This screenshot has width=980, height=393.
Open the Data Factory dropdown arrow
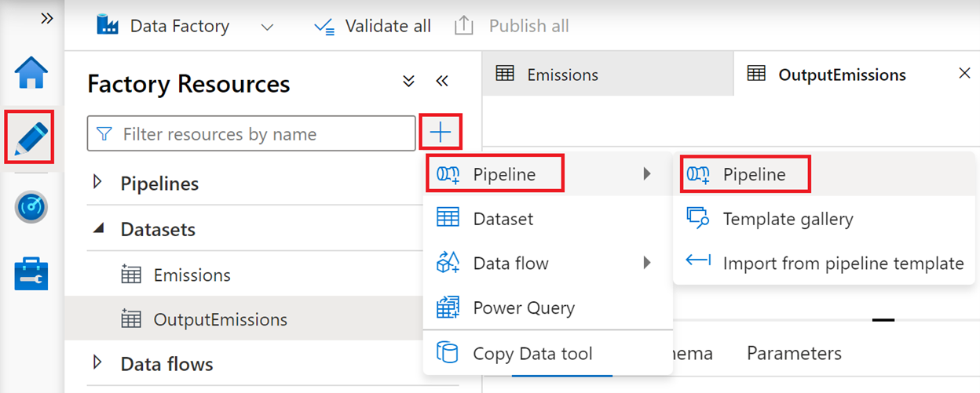[x=267, y=27]
